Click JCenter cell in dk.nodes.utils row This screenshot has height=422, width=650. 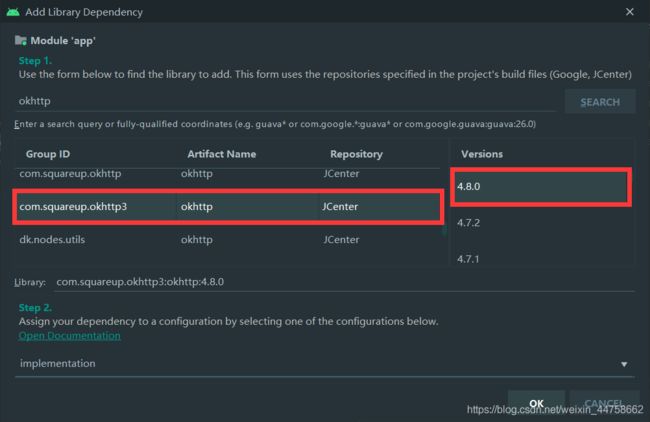click(x=341, y=240)
